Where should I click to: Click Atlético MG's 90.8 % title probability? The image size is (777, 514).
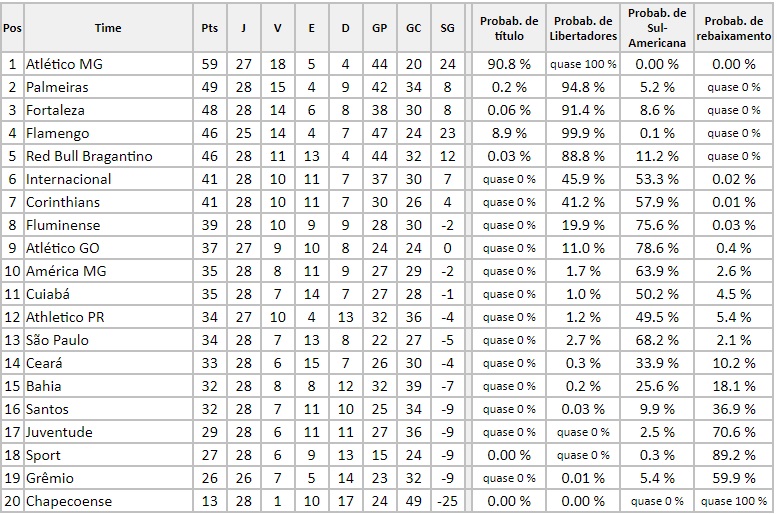pos(509,64)
